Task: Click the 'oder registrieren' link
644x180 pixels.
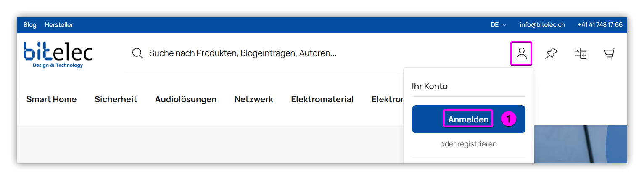Action: pyautogui.click(x=468, y=144)
